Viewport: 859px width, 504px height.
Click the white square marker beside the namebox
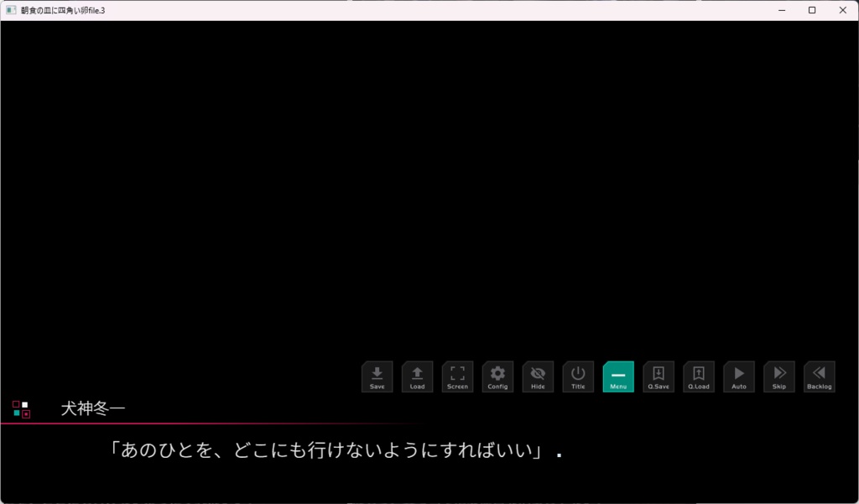click(x=24, y=404)
